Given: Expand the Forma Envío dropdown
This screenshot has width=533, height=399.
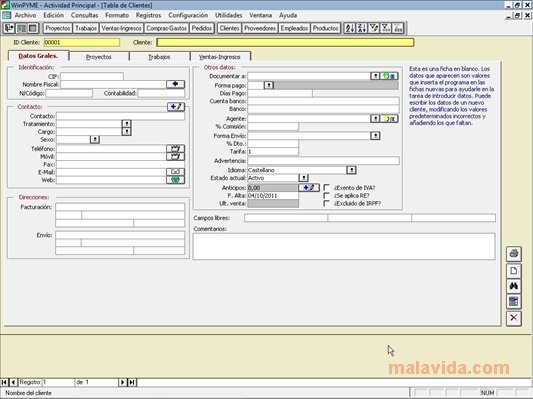Looking at the screenshot, I should 375,136.
